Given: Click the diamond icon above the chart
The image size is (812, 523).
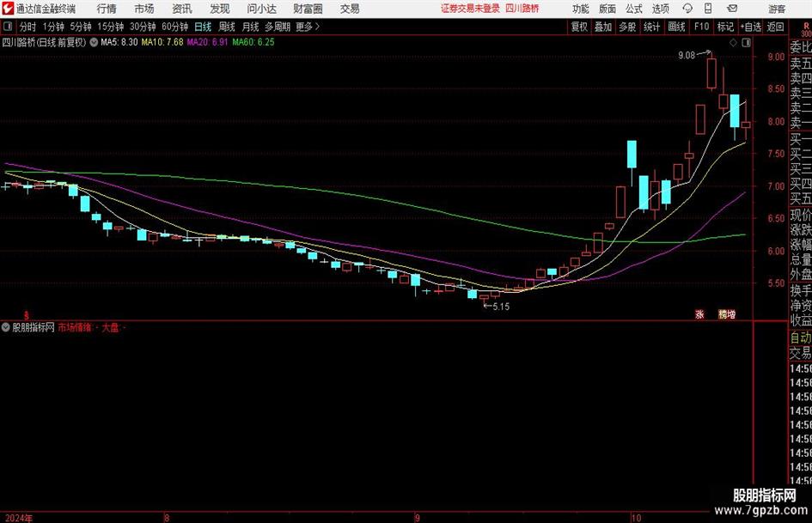Looking at the screenshot, I should (x=733, y=43).
